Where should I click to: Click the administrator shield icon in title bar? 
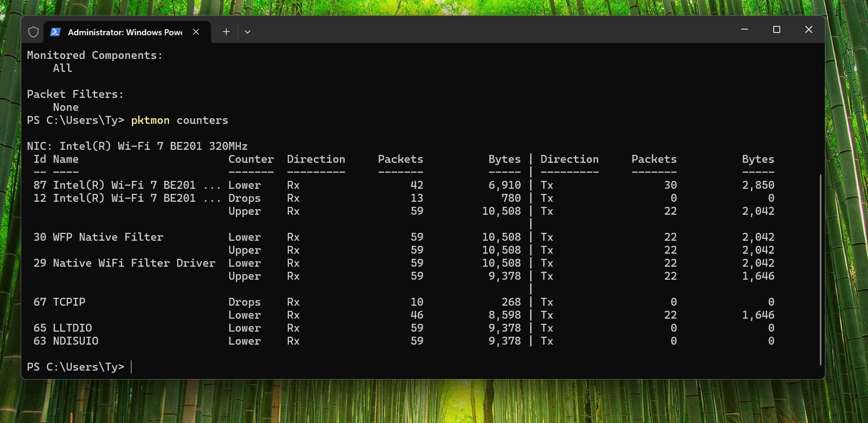point(34,32)
